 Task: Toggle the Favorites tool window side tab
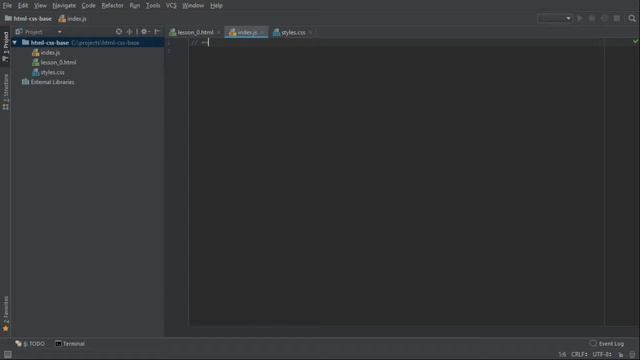(x=6, y=314)
